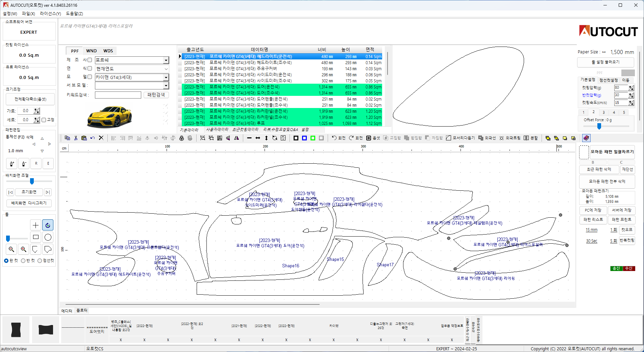This screenshot has width=644, height=352.
Task: Click the undo arrow icon
Action: pyautogui.click(x=93, y=138)
